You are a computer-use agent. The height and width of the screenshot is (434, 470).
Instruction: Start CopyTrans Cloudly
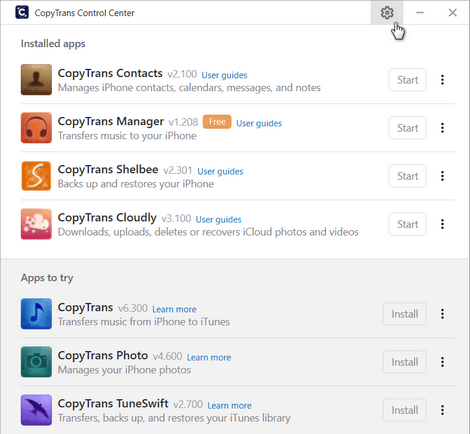[x=407, y=224]
